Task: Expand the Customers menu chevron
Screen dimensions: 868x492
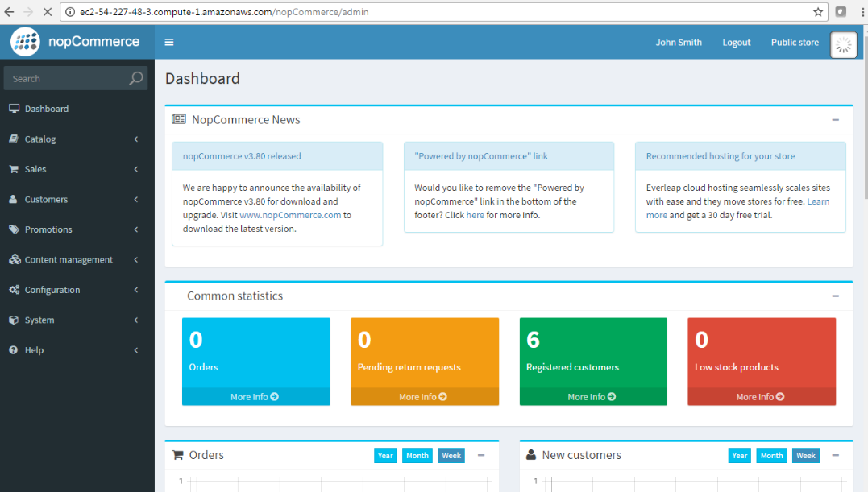Action: pyautogui.click(x=136, y=199)
